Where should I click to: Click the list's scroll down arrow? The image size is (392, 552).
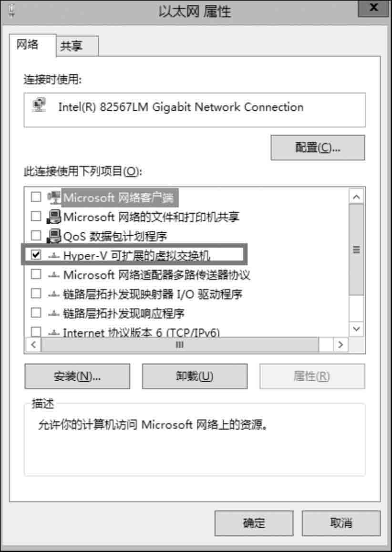click(356, 329)
